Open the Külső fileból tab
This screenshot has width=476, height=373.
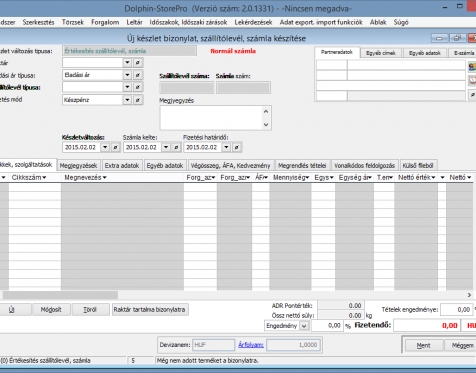pos(418,165)
